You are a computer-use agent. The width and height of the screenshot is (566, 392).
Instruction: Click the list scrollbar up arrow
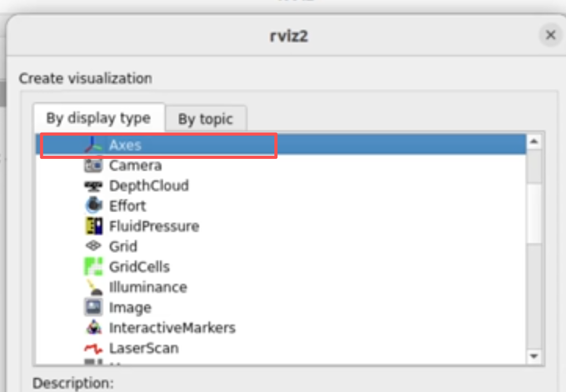click(534, 142)
